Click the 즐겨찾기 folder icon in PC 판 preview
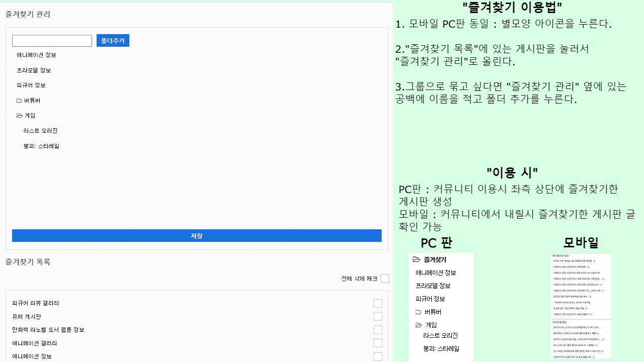 [416, 259]
